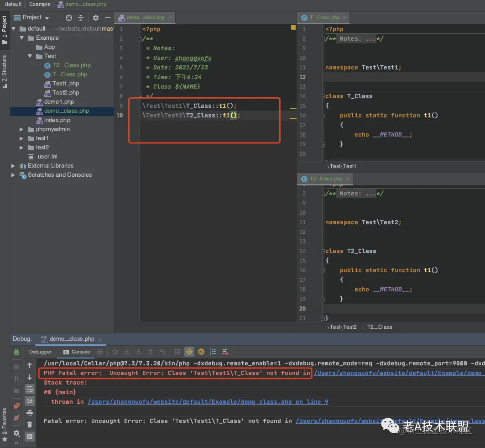Click the Resume Program icon
This screenshot has width=485, height=448.
point(16,367)
